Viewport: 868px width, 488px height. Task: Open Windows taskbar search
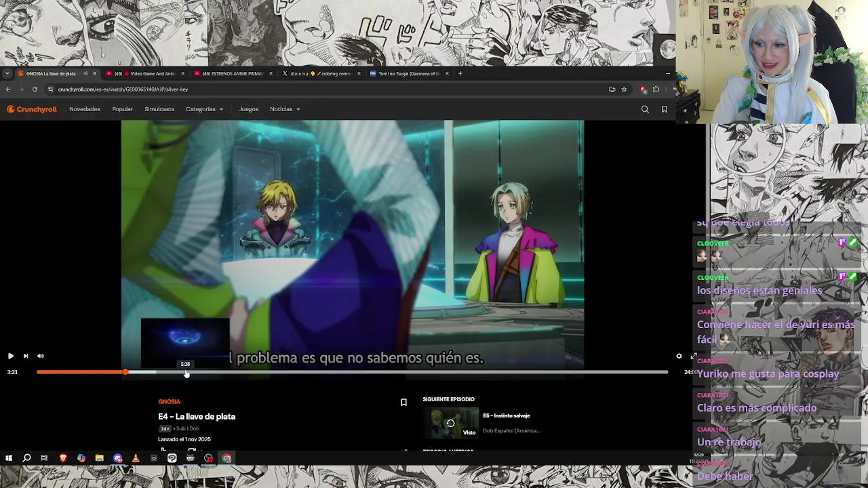click(26, 458)
